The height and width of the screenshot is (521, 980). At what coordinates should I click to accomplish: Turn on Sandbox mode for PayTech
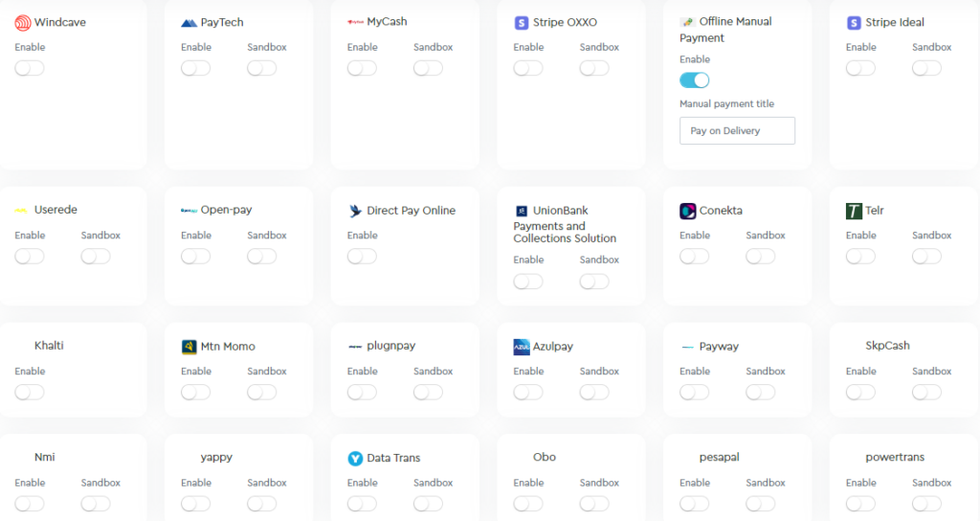point(261,68)
